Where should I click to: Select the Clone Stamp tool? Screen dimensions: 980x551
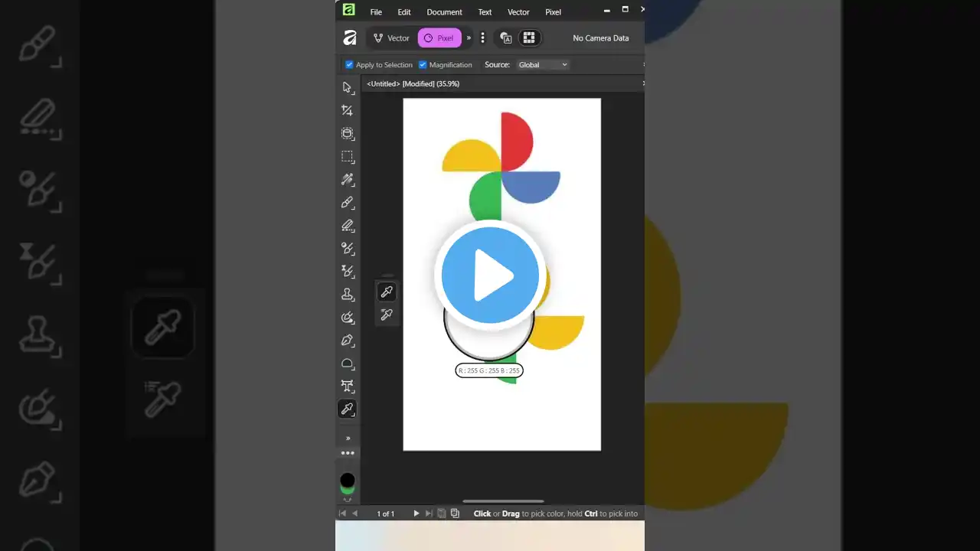348,294
